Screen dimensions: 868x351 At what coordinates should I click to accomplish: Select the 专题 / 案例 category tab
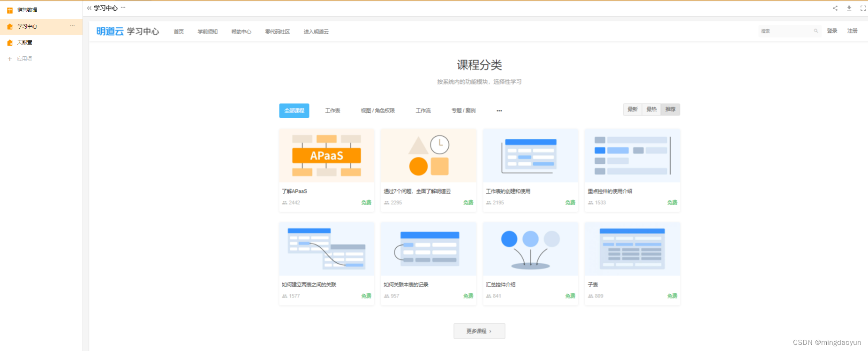point(464,111)
